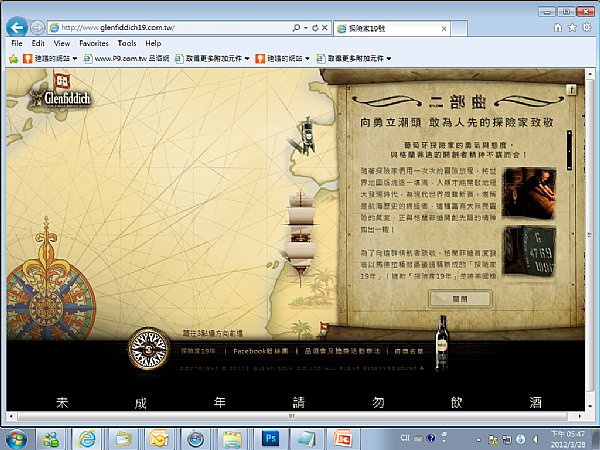600x450 pixels.
Task: Click the parchment text scrollbar handle
Action: click(x=569, y=150)
